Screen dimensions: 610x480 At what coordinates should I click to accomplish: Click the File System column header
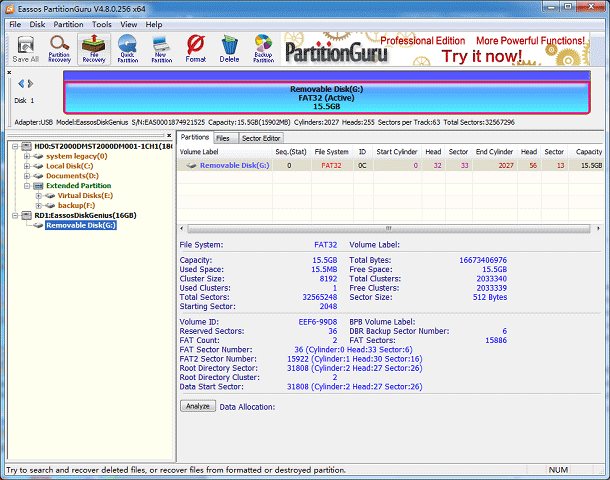[332, 152]
